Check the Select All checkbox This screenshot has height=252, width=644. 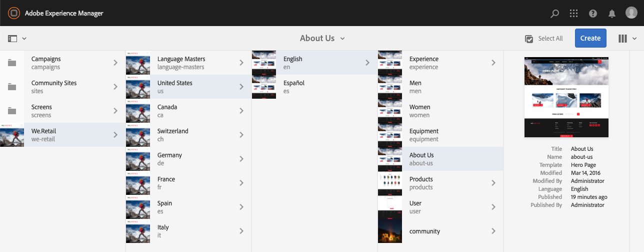(x=529, y=39)
